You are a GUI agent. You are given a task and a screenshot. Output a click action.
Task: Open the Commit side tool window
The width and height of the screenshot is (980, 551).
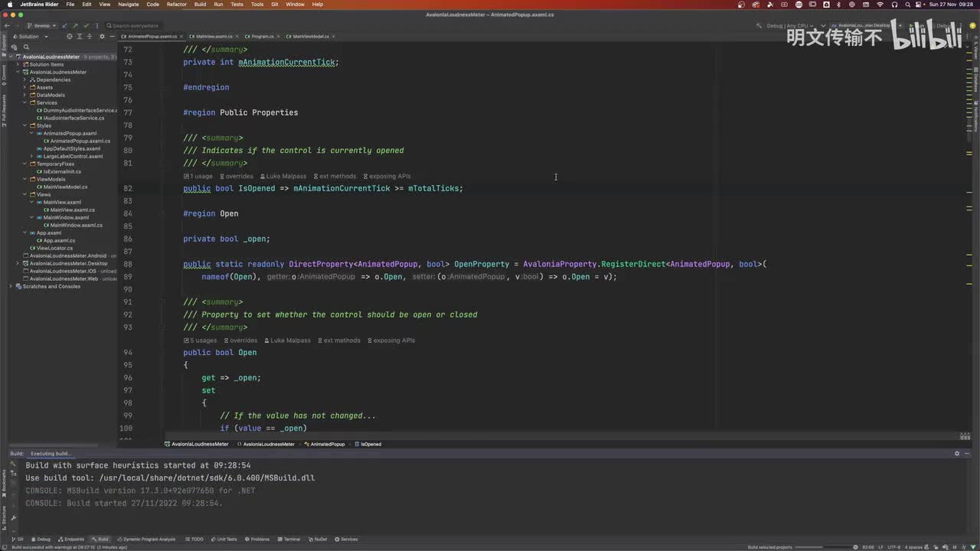[3, 73]
